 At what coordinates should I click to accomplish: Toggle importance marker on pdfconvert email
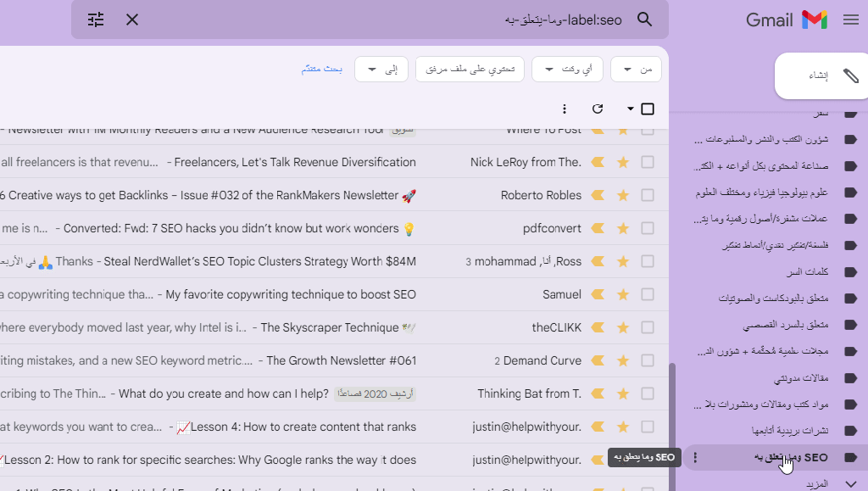click(598, 229)
